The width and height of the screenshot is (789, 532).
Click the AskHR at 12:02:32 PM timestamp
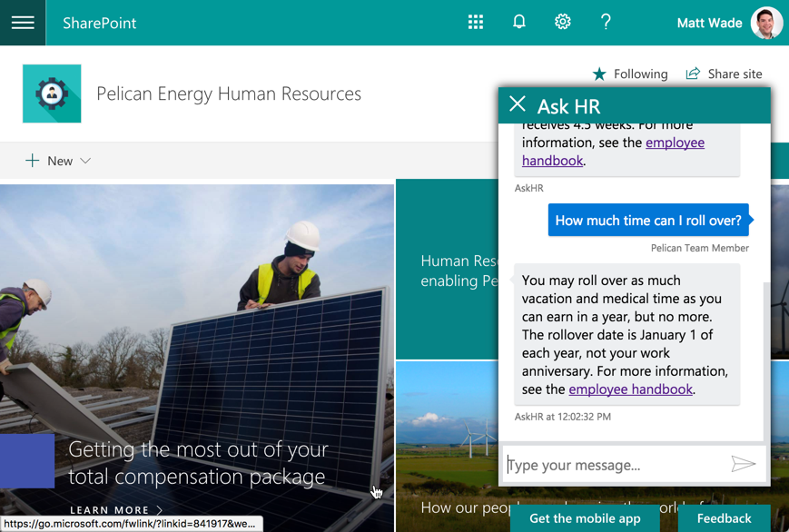pyautogui.click(x=563, y=417)
